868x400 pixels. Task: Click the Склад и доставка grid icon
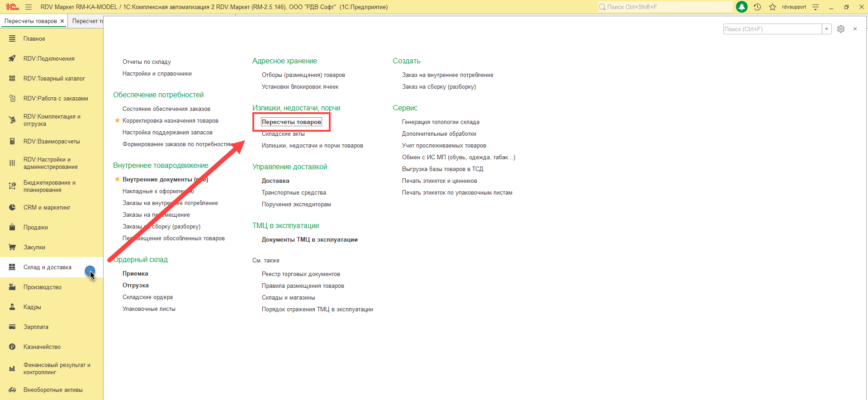(12, 267)
